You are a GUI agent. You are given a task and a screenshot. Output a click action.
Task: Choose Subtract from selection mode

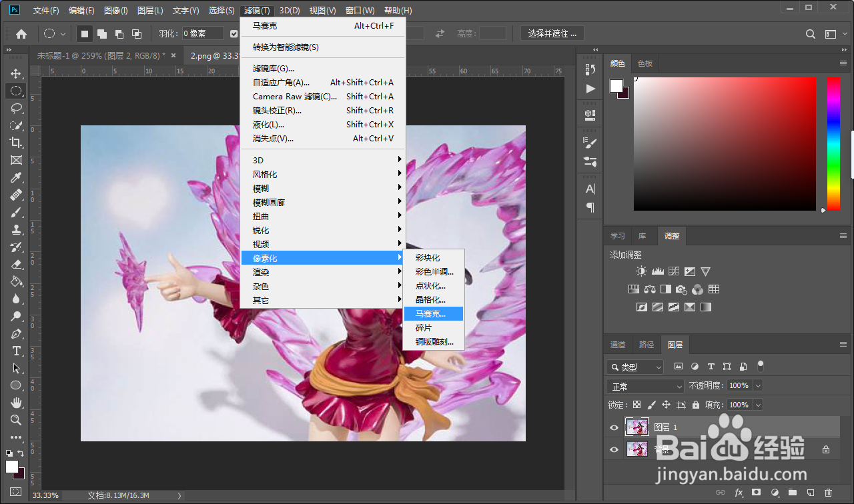click(x=119, y=33)
